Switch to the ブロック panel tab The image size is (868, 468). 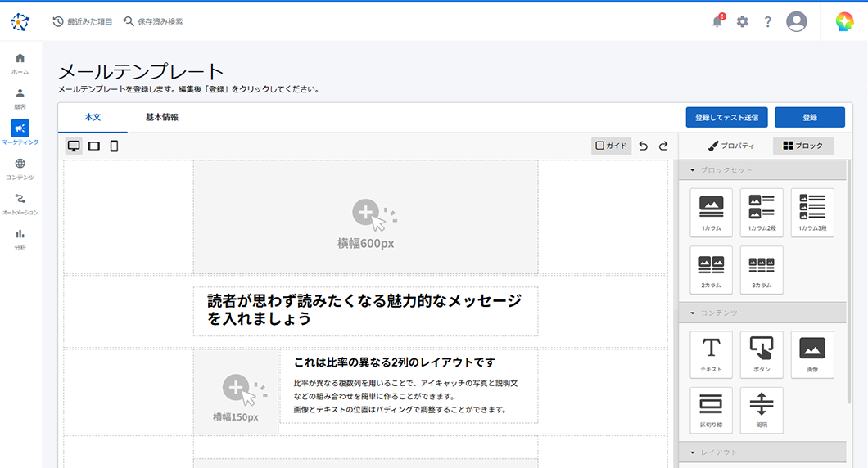click(802, 146)
